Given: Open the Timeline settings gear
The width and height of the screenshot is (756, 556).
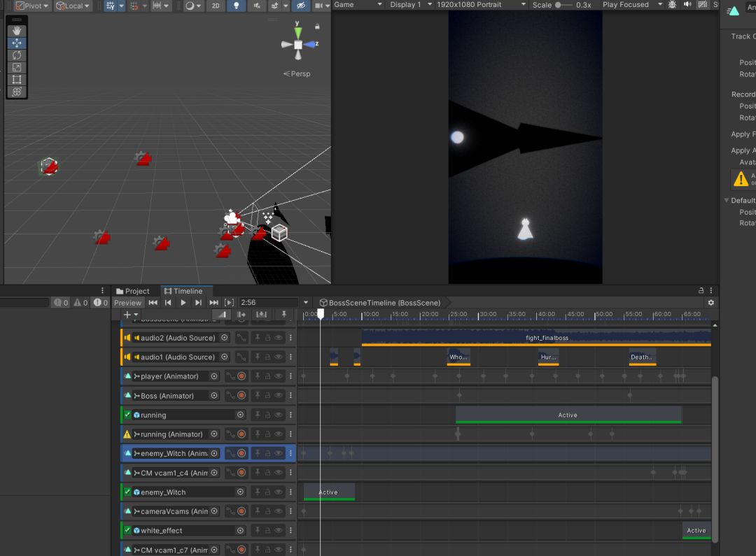Looking at the screenshot, I should (711, 302).
